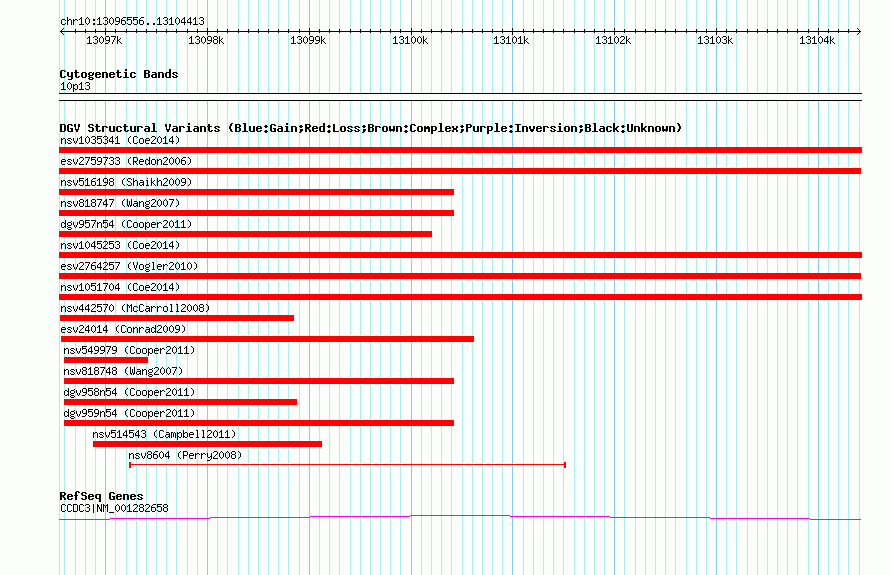Click the dgv958n54 red bar
The image size is (890, 575).
pos(180,402)
